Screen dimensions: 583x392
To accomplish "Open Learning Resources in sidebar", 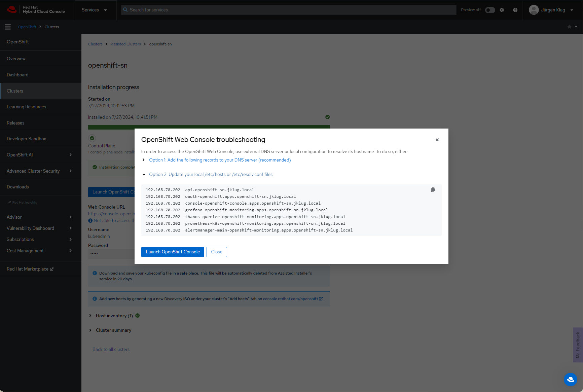I will (26, 107).
